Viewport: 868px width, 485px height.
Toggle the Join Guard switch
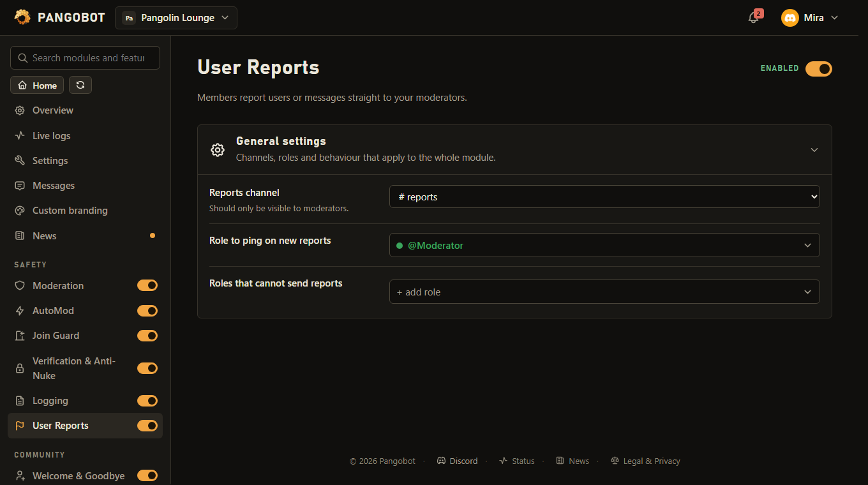[147, 336]
